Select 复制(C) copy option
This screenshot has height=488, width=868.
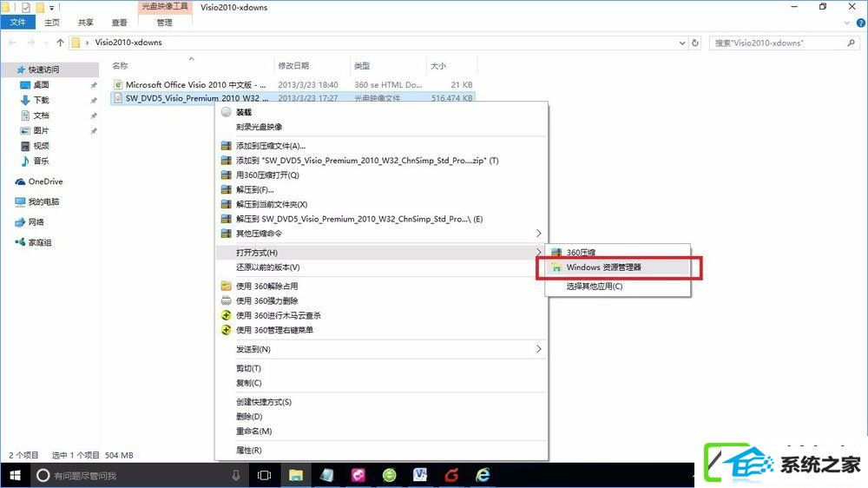point(248,383)
